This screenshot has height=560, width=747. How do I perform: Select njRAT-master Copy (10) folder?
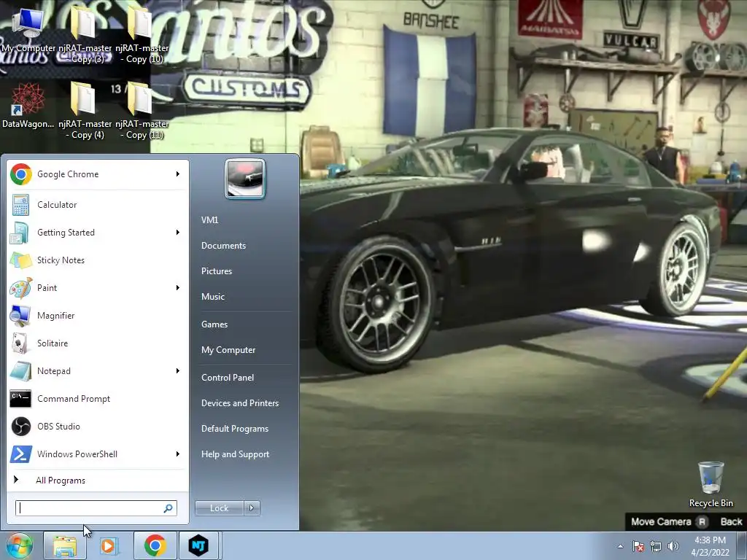tap(142, 35)
